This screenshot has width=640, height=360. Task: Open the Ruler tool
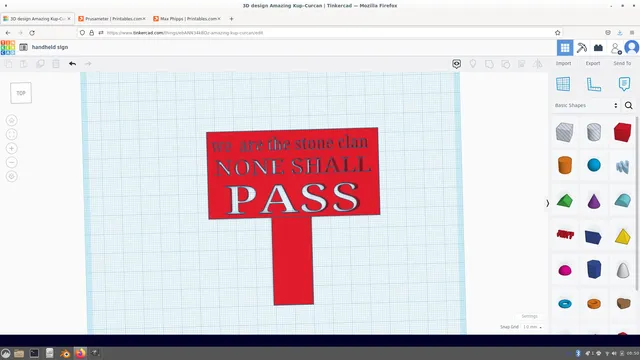(594, 84)
